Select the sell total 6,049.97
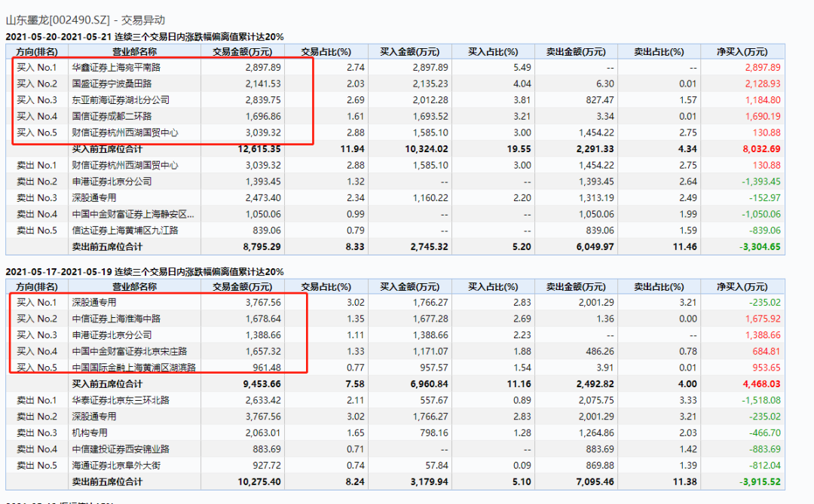 pos(595,247)
